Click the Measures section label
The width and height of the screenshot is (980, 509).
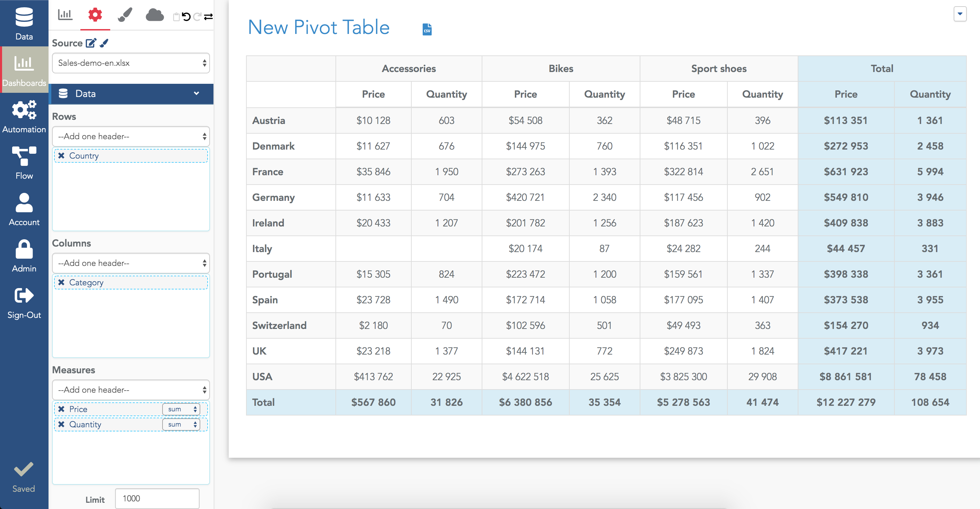(73, 370)
